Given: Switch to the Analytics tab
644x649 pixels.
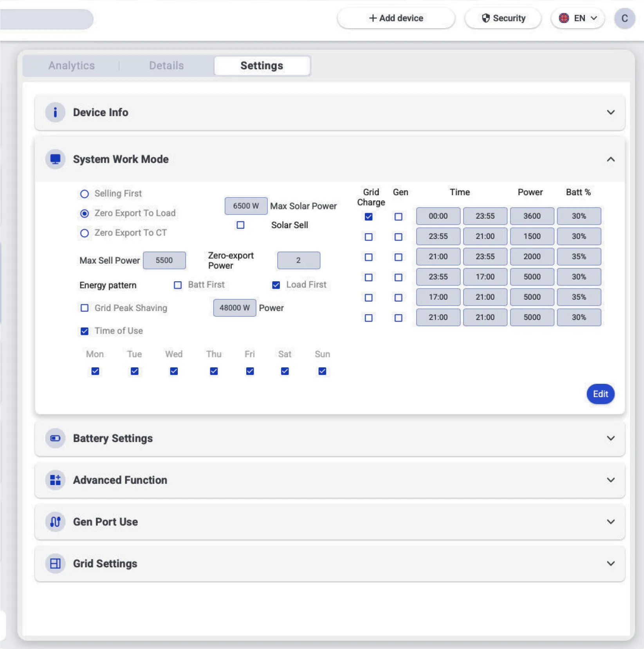Looking at the screenshot, I should [x=72, y=66].
